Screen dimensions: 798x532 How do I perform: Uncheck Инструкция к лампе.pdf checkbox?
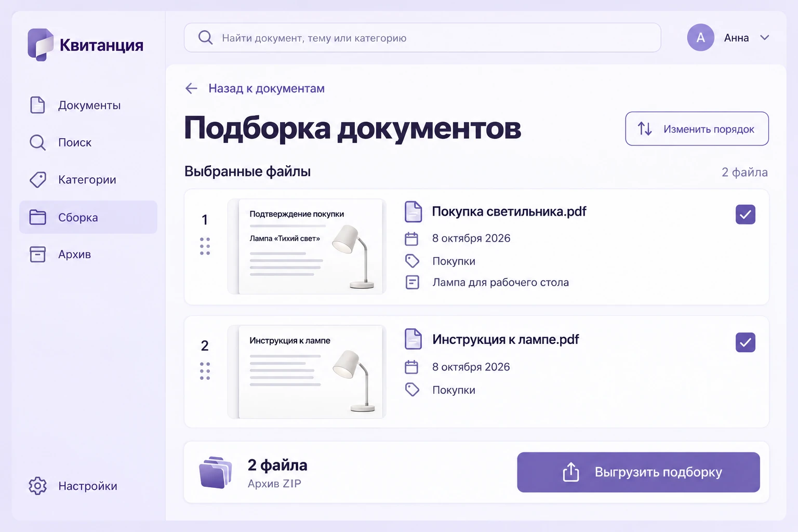745,342
